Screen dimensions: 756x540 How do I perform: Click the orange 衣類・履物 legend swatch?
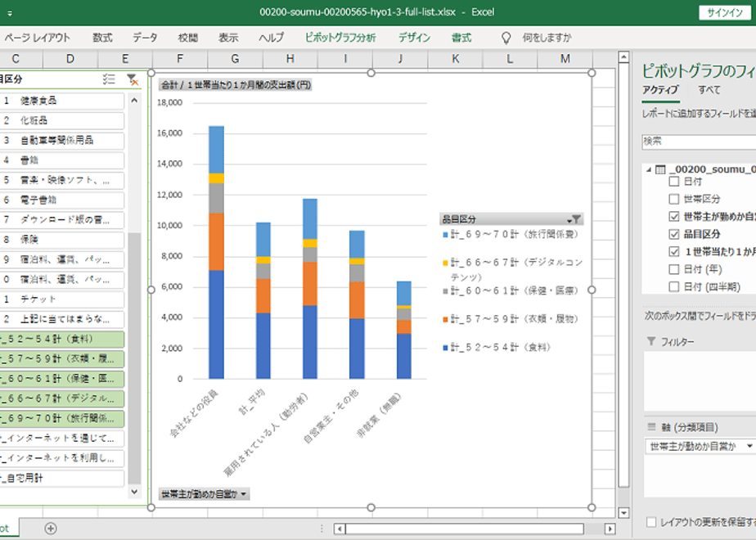(445, 319)
